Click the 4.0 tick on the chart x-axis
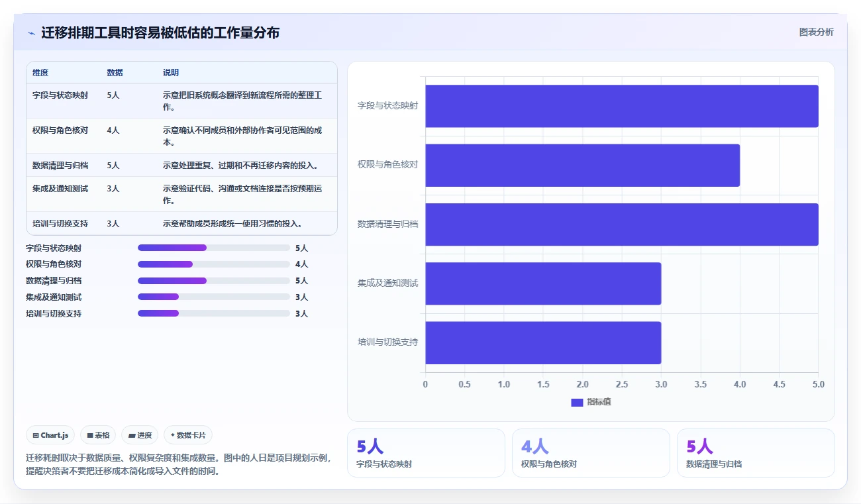This screenshot has width=861, height=504. (740, 384)
